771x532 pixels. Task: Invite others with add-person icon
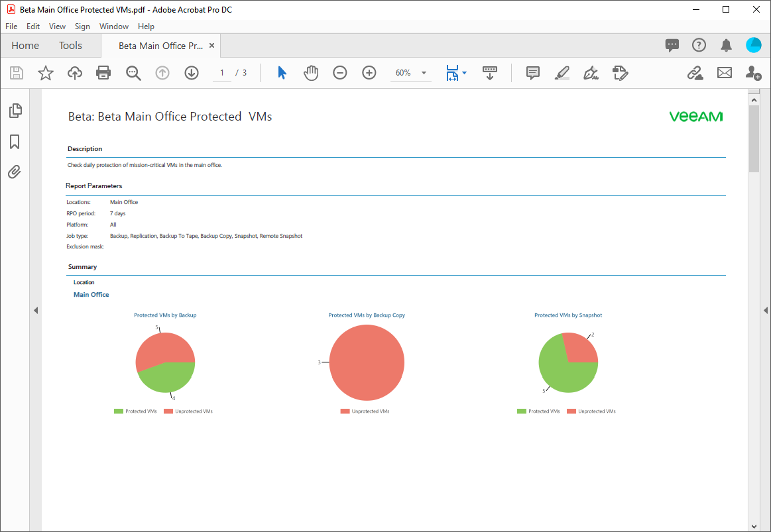pos(753,73)
